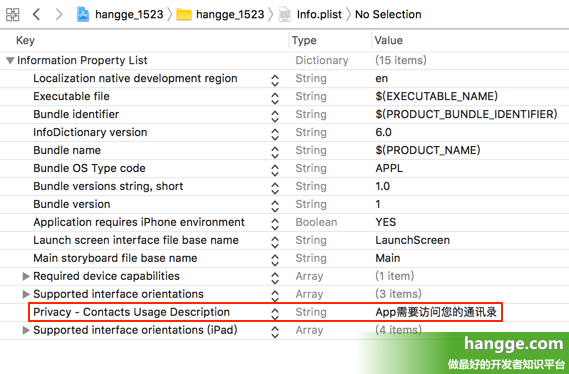
Task: Click the Boolean type cell
Action: coord(316,222)
